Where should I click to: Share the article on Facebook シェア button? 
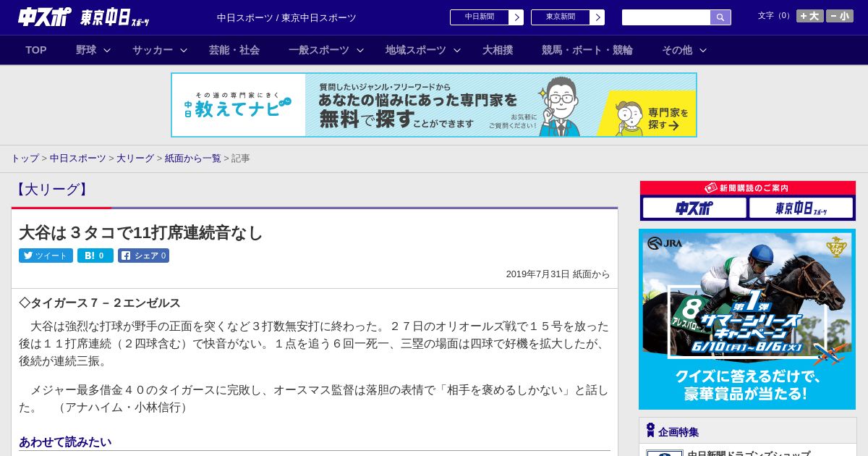pos(143,256)
